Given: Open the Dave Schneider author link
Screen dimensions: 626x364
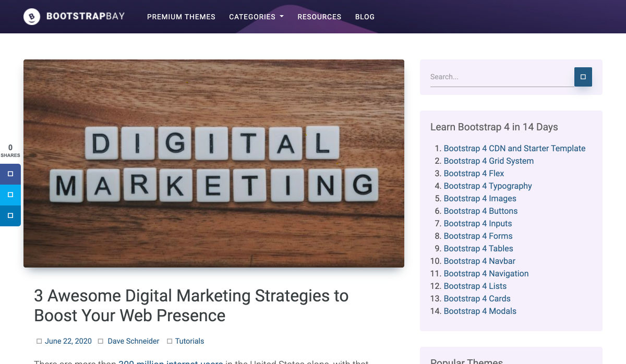Looking at the screenshot, I should [x=133, y=342].
